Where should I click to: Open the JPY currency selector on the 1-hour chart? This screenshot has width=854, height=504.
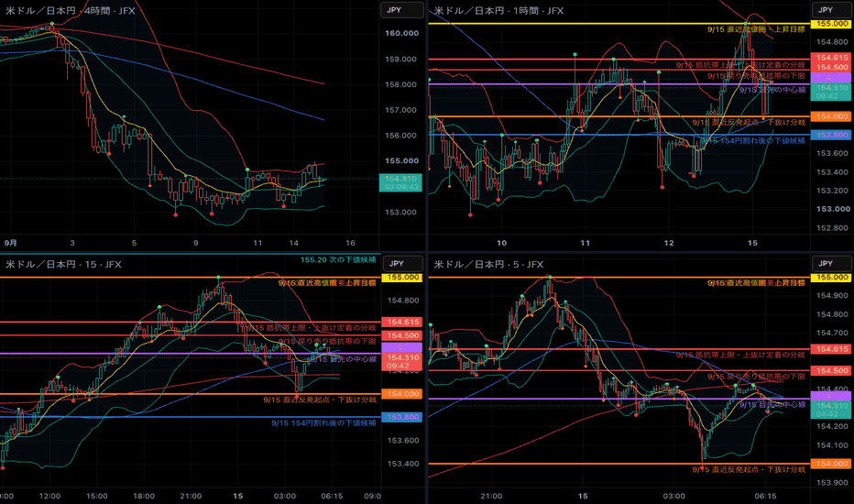[x=832, y=10]
